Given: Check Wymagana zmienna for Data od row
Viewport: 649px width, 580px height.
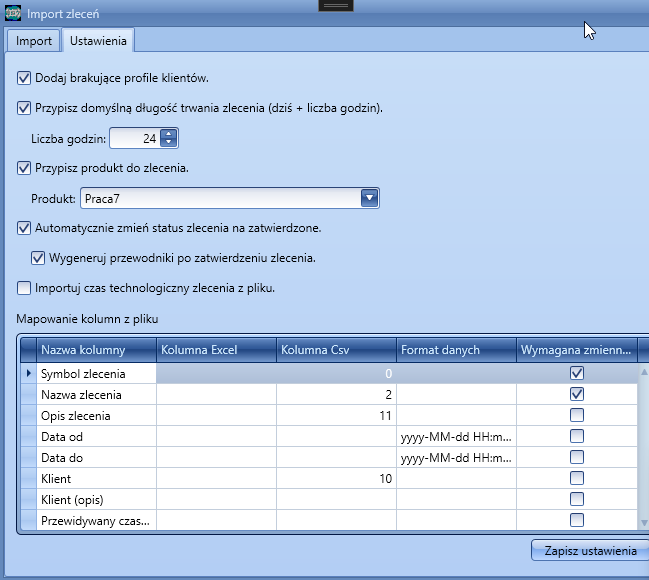Looking at the screenshot, I should [576, 436].
